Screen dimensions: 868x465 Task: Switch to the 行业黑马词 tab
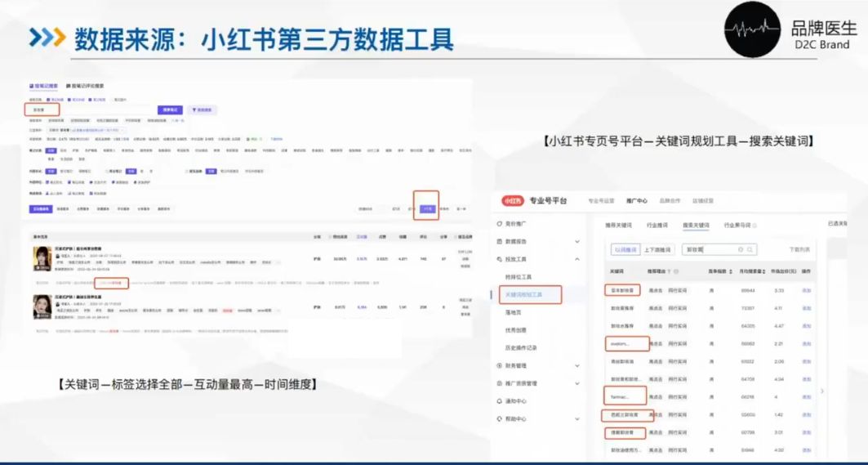coord(737,226)
